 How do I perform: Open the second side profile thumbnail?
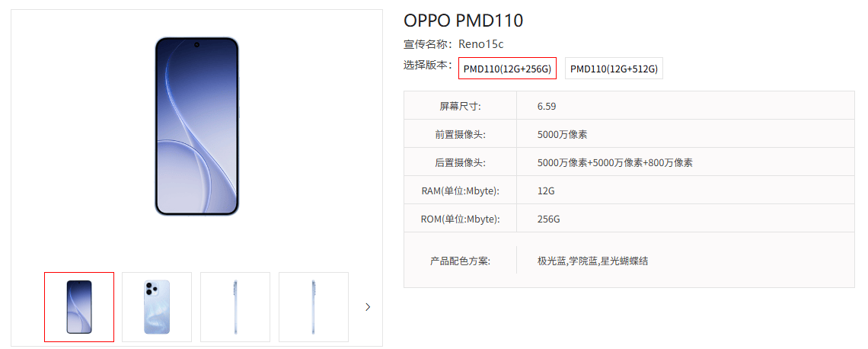314,307
